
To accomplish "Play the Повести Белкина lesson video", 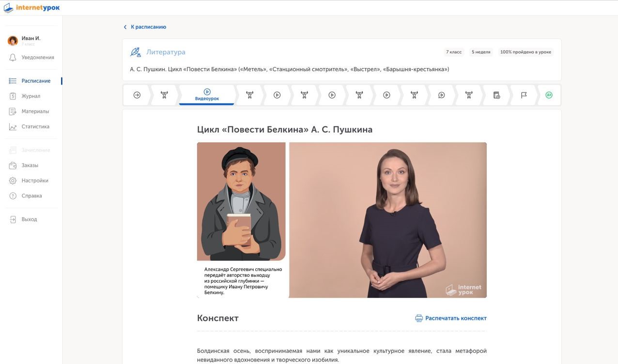I will point(341,220).
